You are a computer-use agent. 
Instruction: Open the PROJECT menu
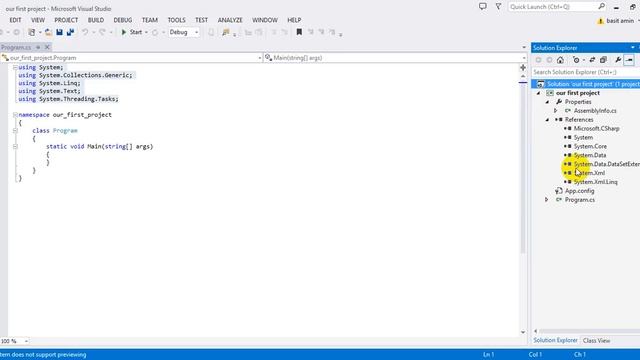pos(66,20)
